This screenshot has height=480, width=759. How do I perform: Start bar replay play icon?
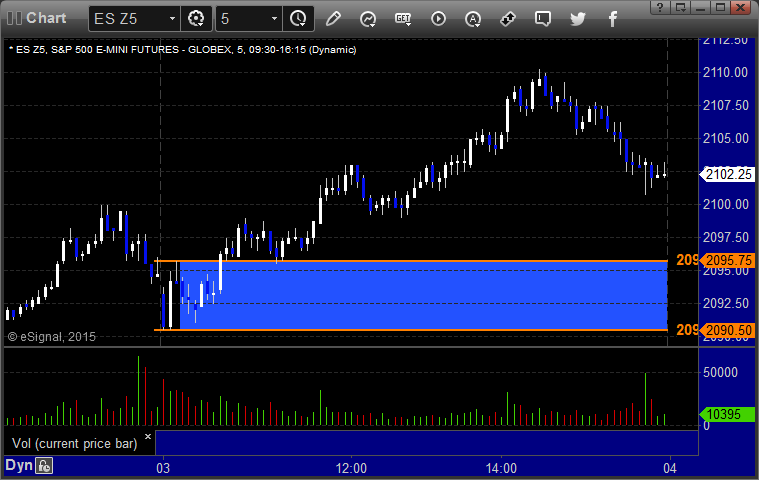[438, 19]
